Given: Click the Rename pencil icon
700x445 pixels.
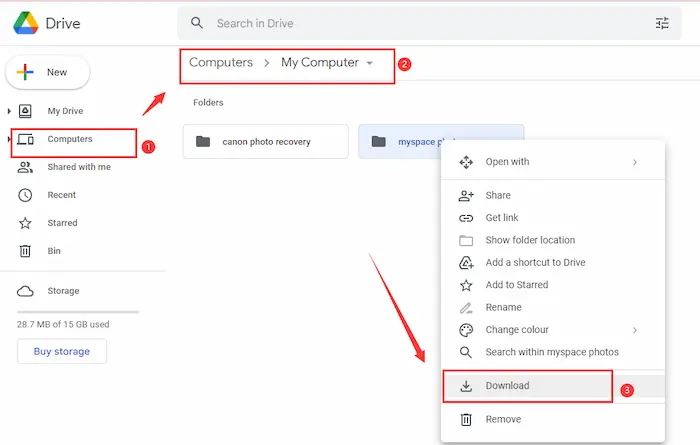Looking at the screenshot, I should [466, 308].
